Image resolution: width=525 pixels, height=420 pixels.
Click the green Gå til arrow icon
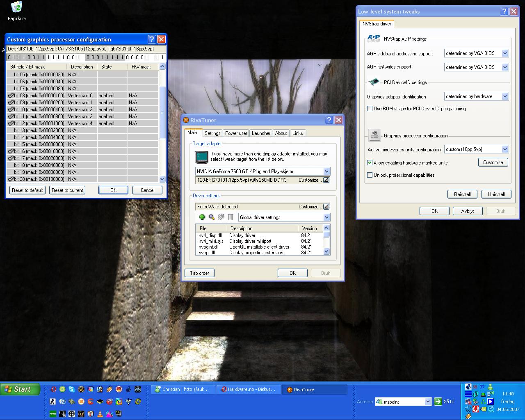438,402
